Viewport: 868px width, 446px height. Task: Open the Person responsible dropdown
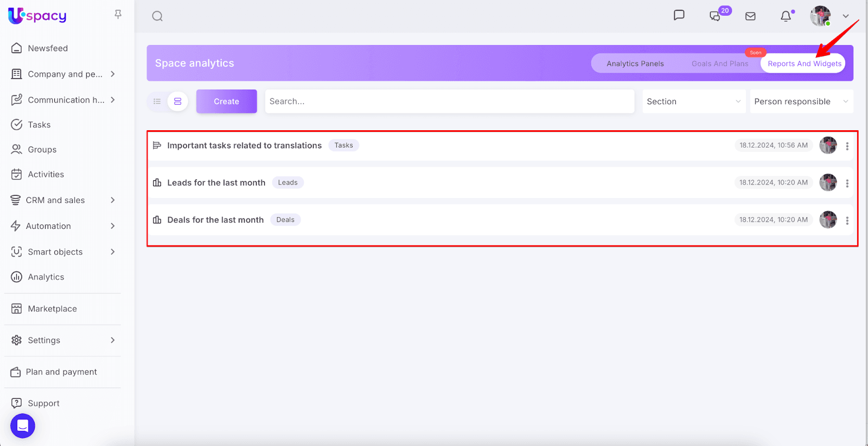801,101
